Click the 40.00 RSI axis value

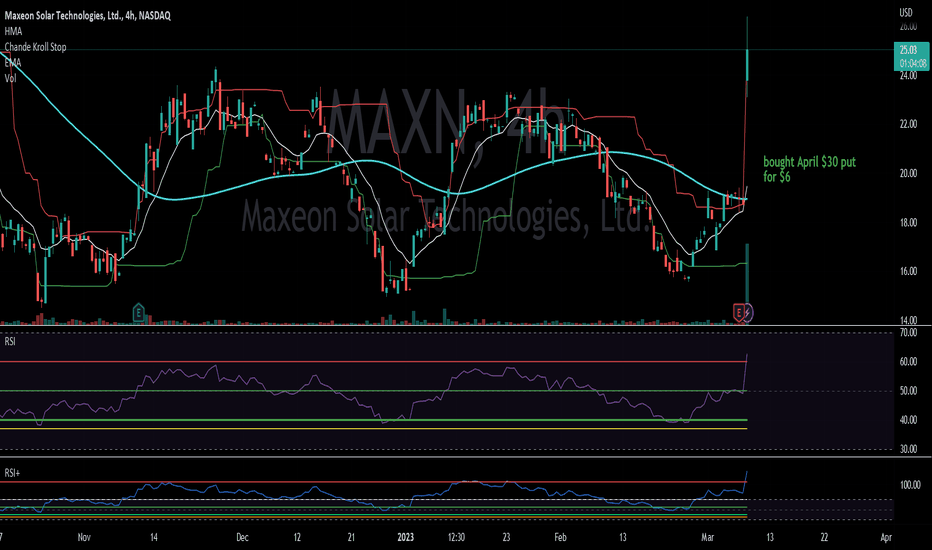(908, 420)
